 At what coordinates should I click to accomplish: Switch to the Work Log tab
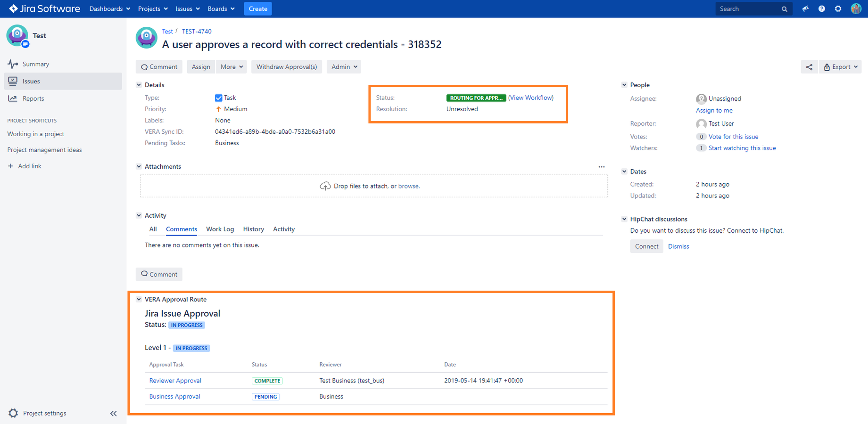click(220, 229)
